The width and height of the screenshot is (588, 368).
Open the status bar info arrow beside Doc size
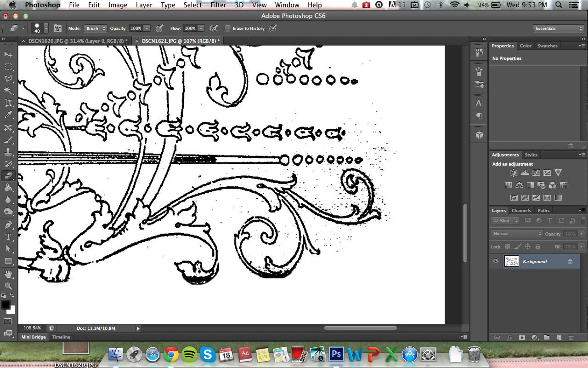(138, 328)
